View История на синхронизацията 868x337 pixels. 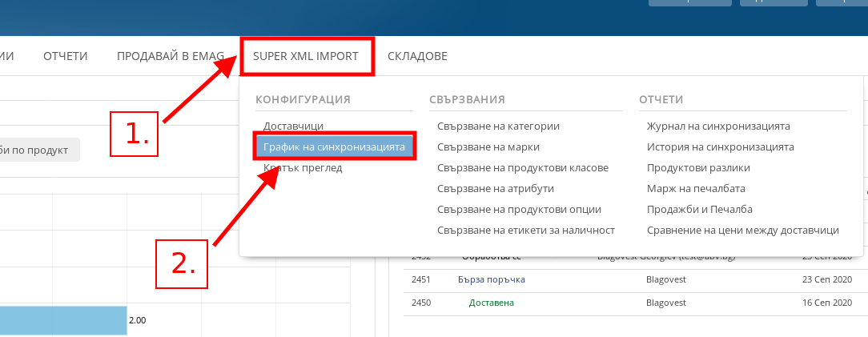720,147
